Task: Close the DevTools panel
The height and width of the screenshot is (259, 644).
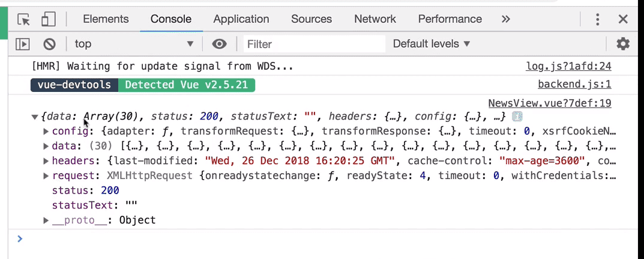Action: [623, 19]
